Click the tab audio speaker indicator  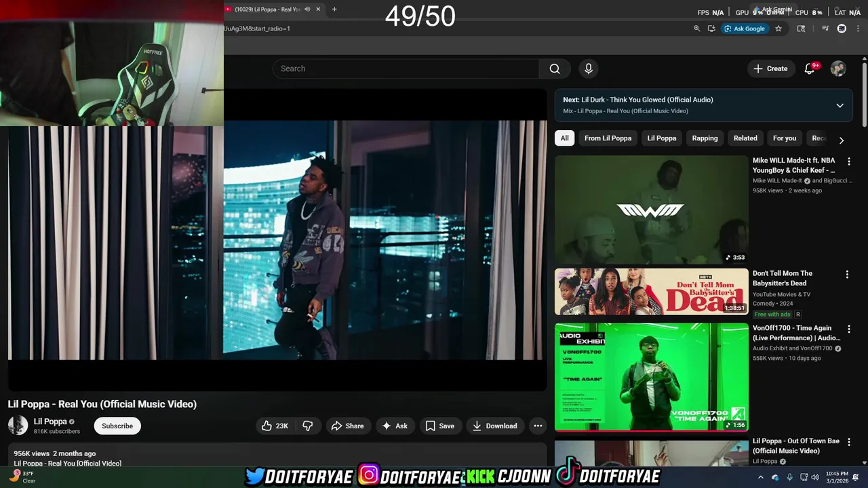tap(307, 9)
